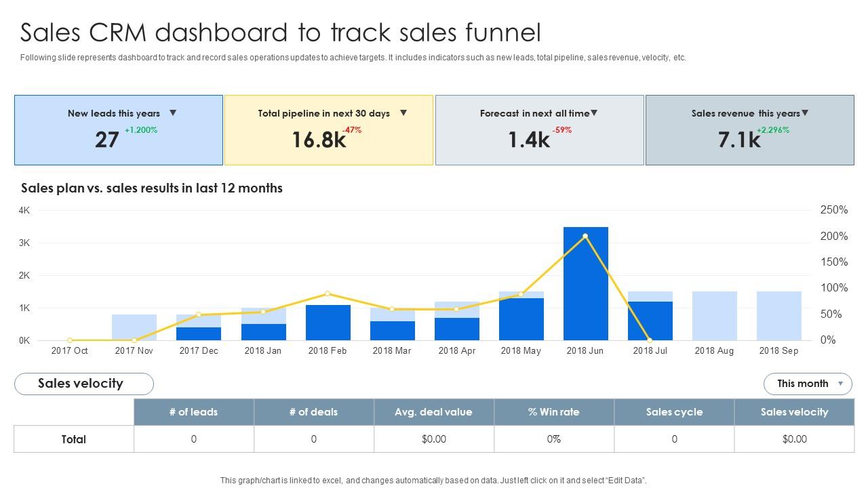Select the 2018 Feb sales results bar

click(x=328, y=323)
